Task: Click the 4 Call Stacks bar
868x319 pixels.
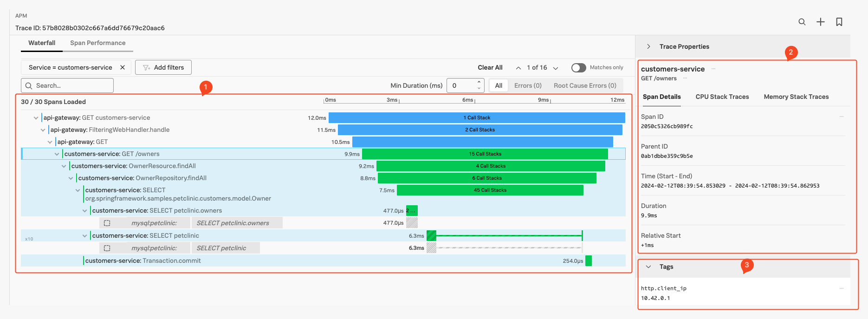Action: tap(491, 166)
